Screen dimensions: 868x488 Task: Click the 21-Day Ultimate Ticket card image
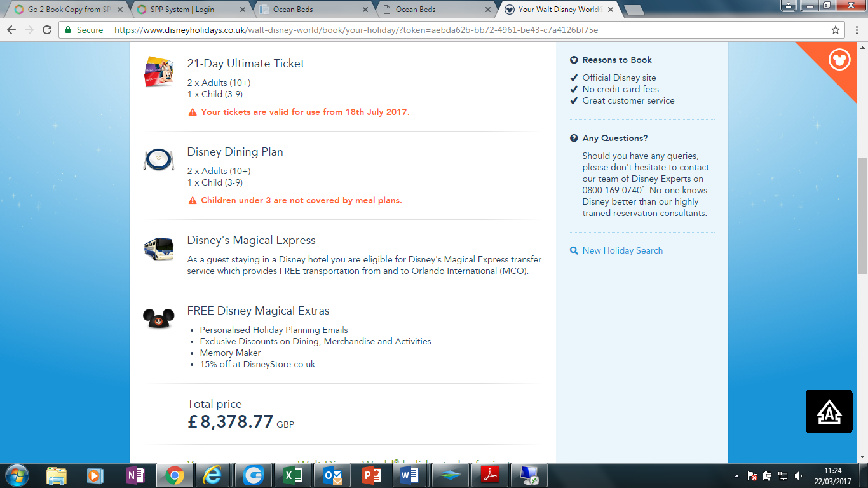click(x=158, y=71)
